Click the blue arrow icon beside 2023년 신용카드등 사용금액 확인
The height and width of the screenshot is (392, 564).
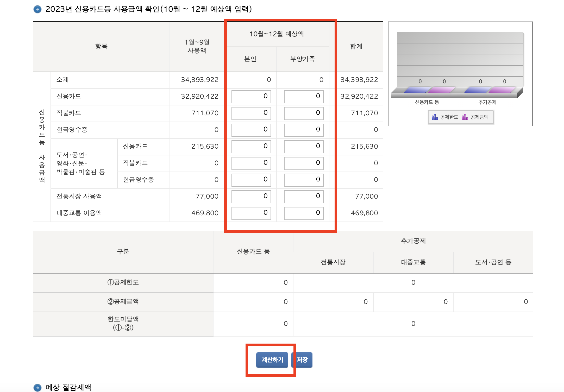pos(37,9)
